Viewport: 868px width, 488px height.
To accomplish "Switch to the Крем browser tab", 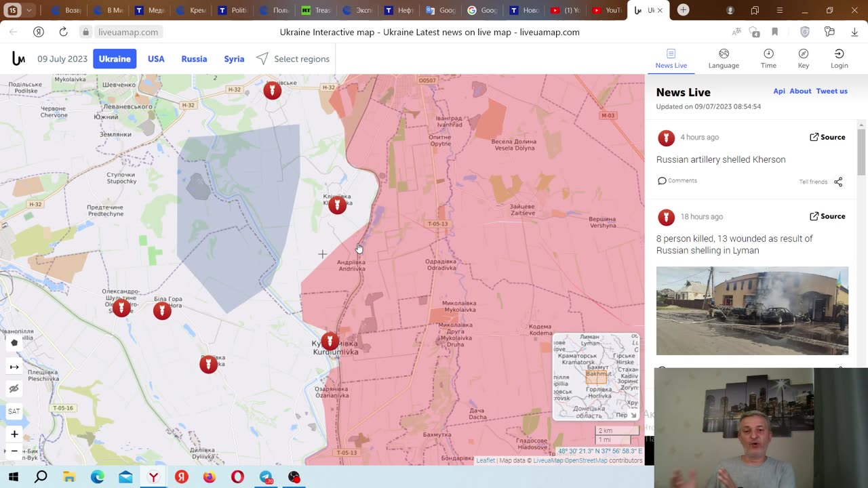I will coord(191,10).
